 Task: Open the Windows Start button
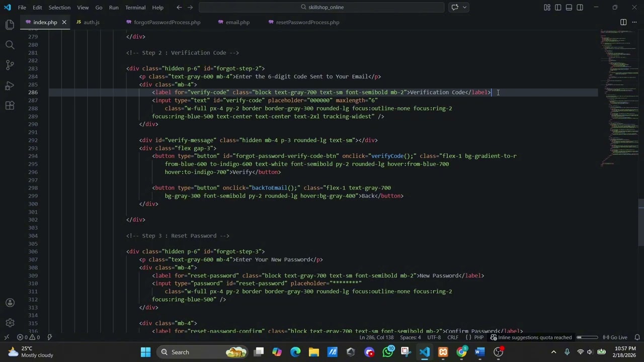pos(145,352)
